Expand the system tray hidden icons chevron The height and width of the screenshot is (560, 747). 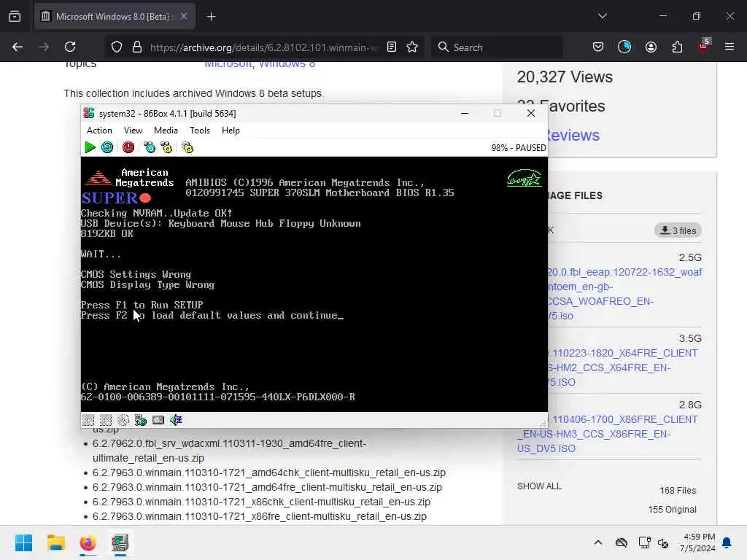pos(598,542)
